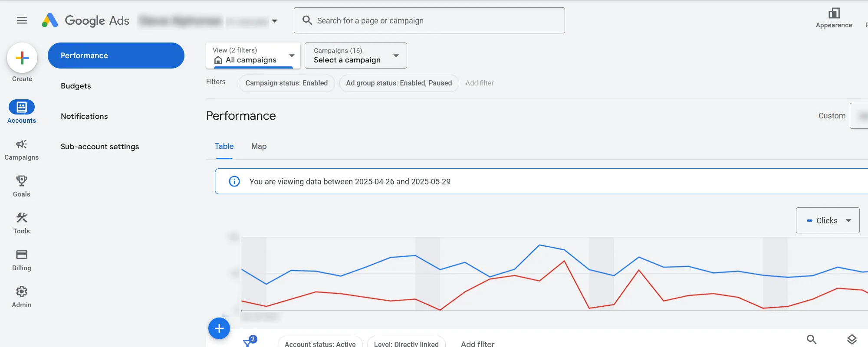Click the Ad group status filter chip
This screenshot has height=347, width=868.
398,83
